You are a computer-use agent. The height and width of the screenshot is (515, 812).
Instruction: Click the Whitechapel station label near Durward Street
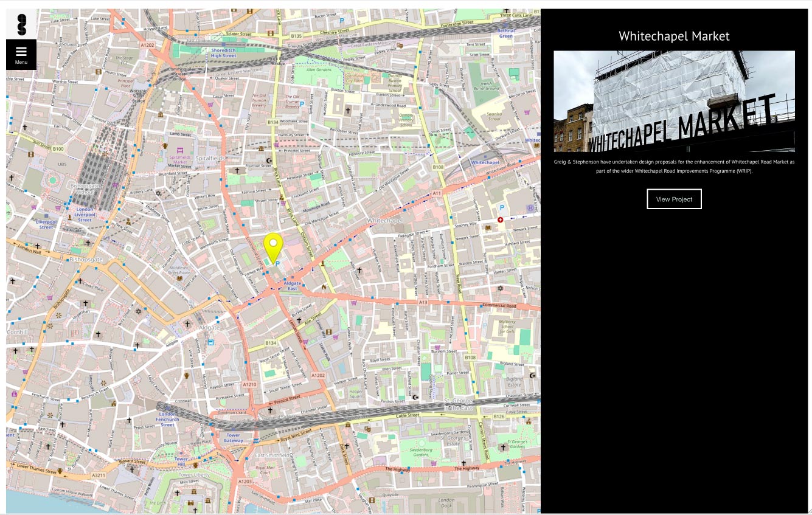pos(485,162)
